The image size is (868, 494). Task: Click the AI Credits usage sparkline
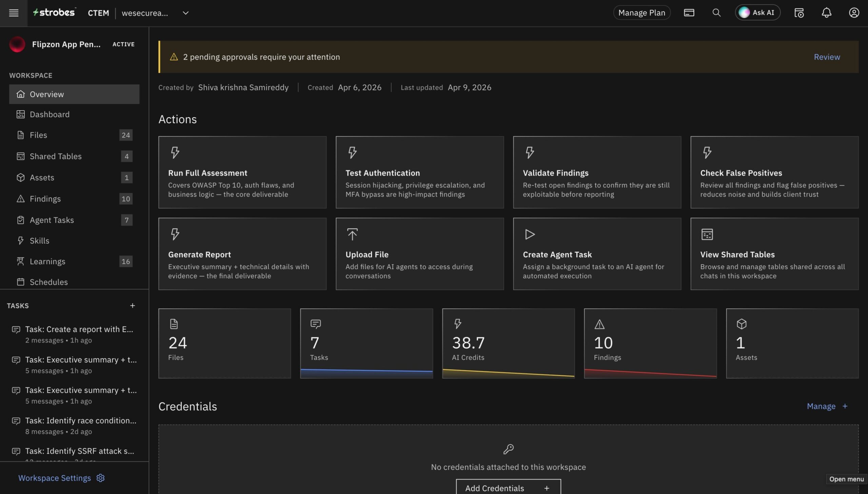pyautogui.click(x=508, y=373)
